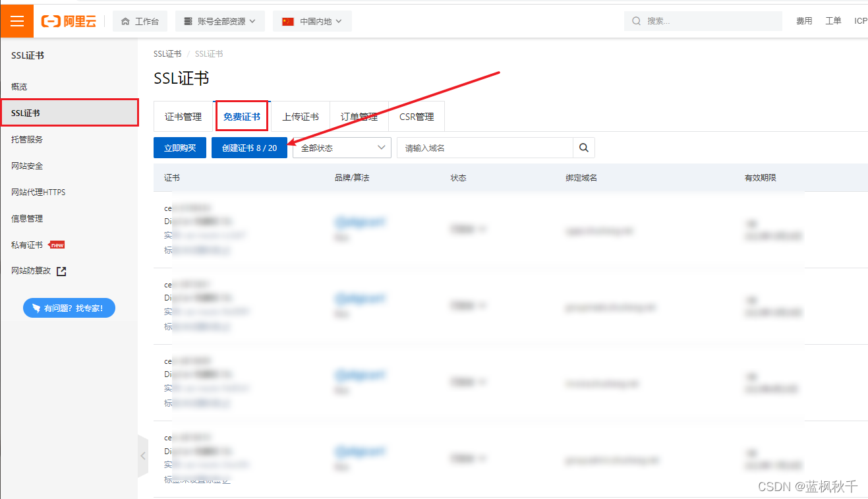The width and height of the screenshot is (868, 499).
Task: Type in the 请输入域名 domain field
Action: pos(484,148)
